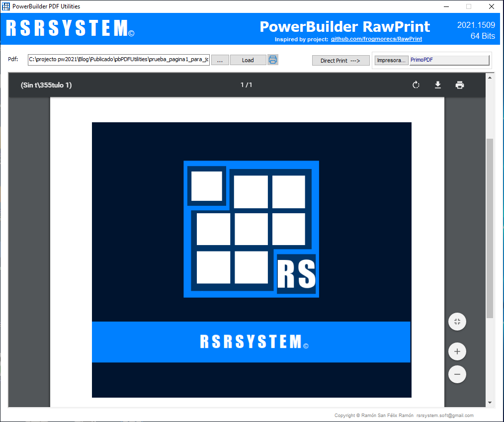Rotate the PDF page clockwise

coord(416,85)
